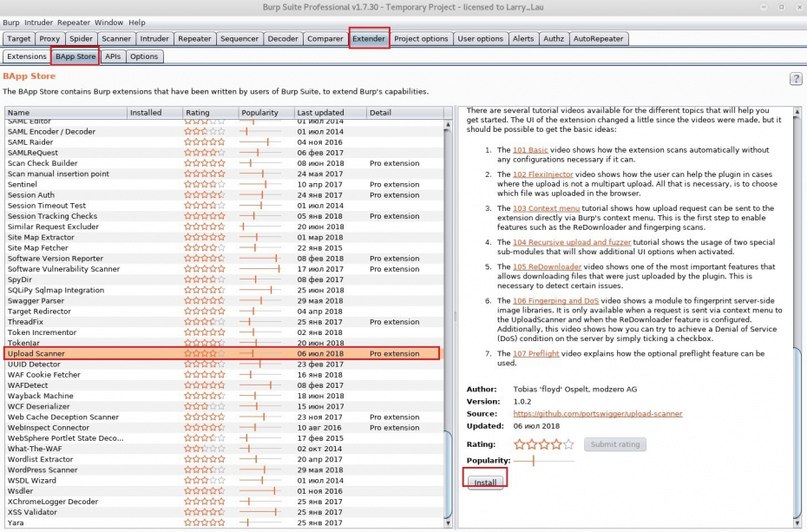Switch to the Proxy tab
Viewport: 807px width, 532px height.
pos(49,39)
